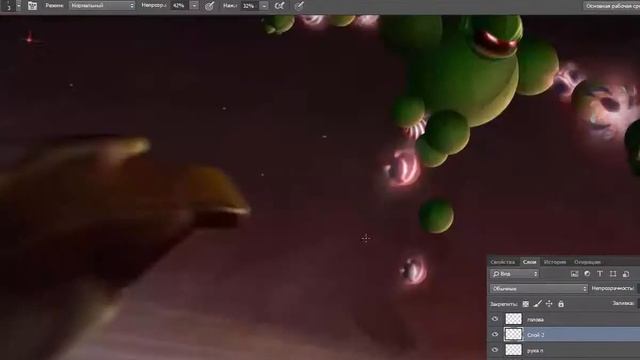This screenshot has width=640, height=360.
Task: Switch to the Операции tab
Action: (587, 262)
